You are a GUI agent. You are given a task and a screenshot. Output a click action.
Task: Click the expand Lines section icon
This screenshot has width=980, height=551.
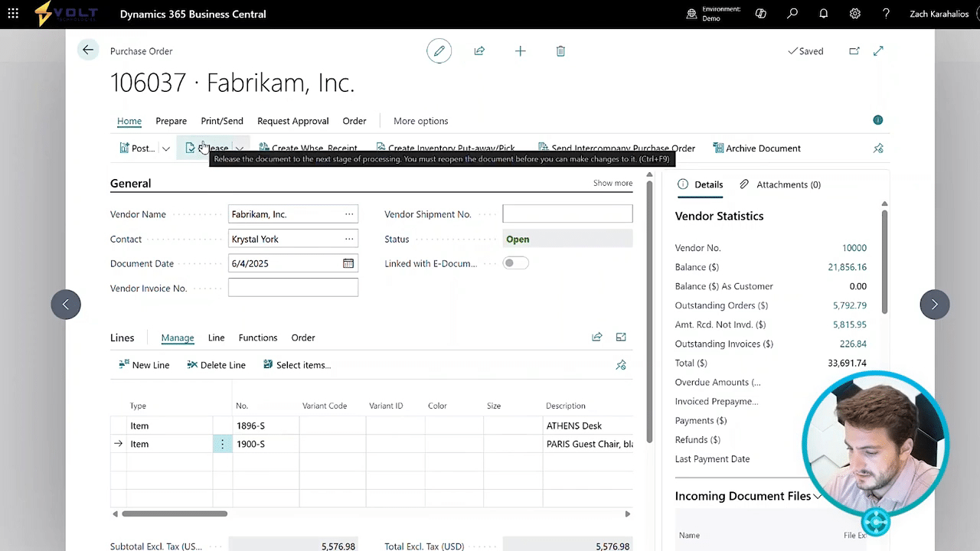click(621, 337)
